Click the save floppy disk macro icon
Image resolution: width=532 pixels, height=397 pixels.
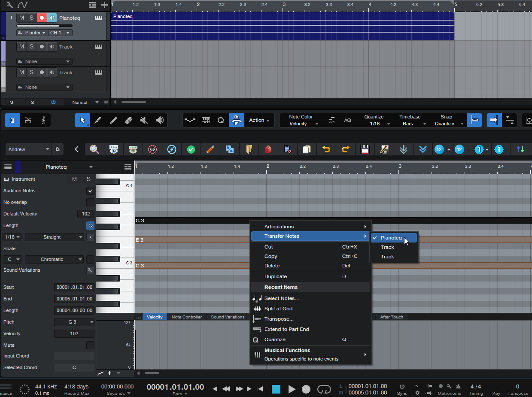point(365,149)
